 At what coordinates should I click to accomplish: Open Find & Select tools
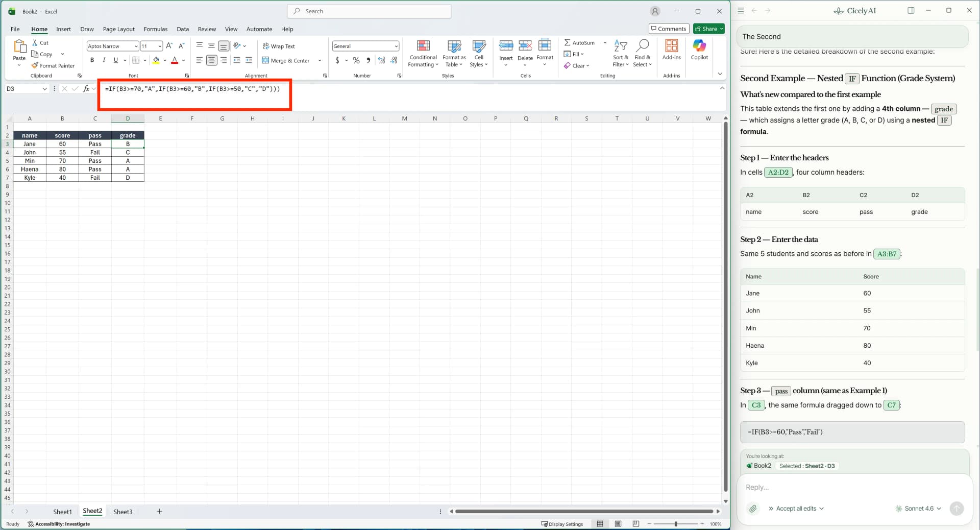click(642, 53)
